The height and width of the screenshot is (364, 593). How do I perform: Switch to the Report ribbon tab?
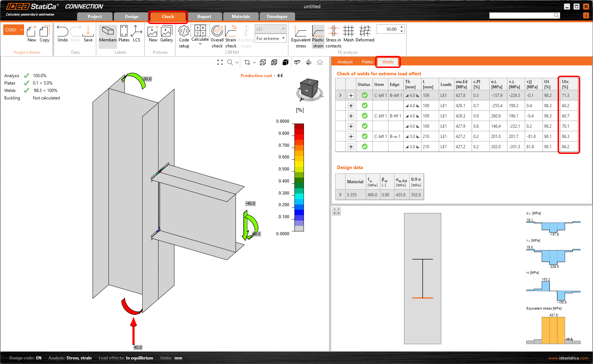(205, 16)
